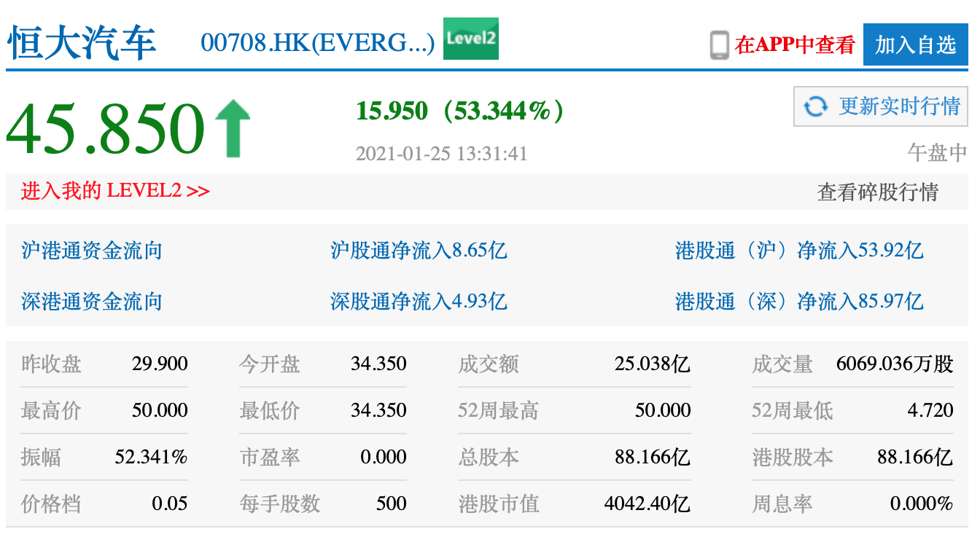The width and height of the screenshot is (980, 545).
Task: Click the 每手股数 value 500
Action: (x=392, y=503)
